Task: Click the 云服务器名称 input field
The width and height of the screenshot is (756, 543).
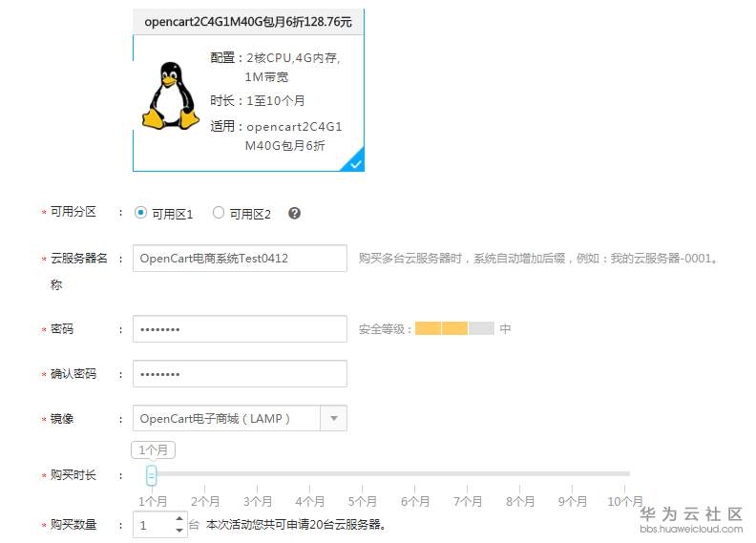Action: coord(240,259)
